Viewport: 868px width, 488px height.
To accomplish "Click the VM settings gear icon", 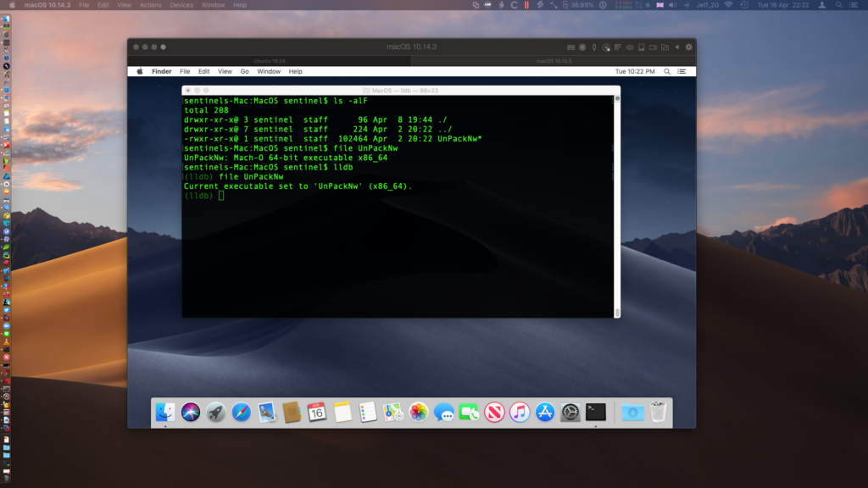I will click(689, 47).
